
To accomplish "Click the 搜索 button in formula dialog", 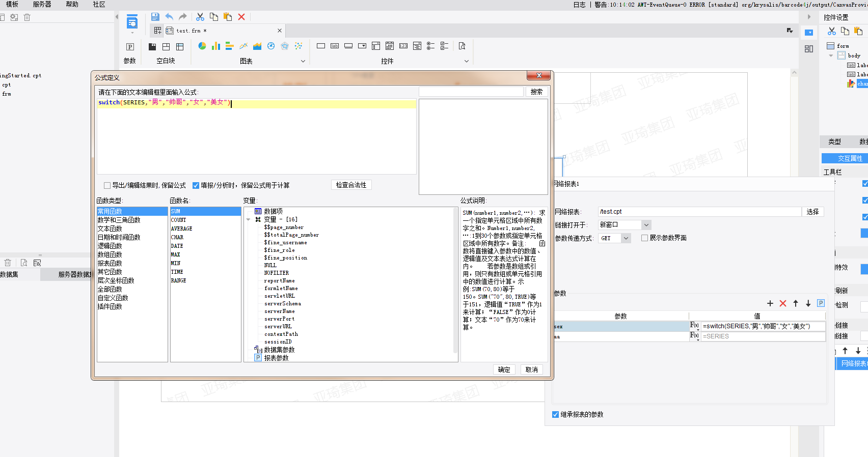I will pyautogui.click(x=536, y=92).
